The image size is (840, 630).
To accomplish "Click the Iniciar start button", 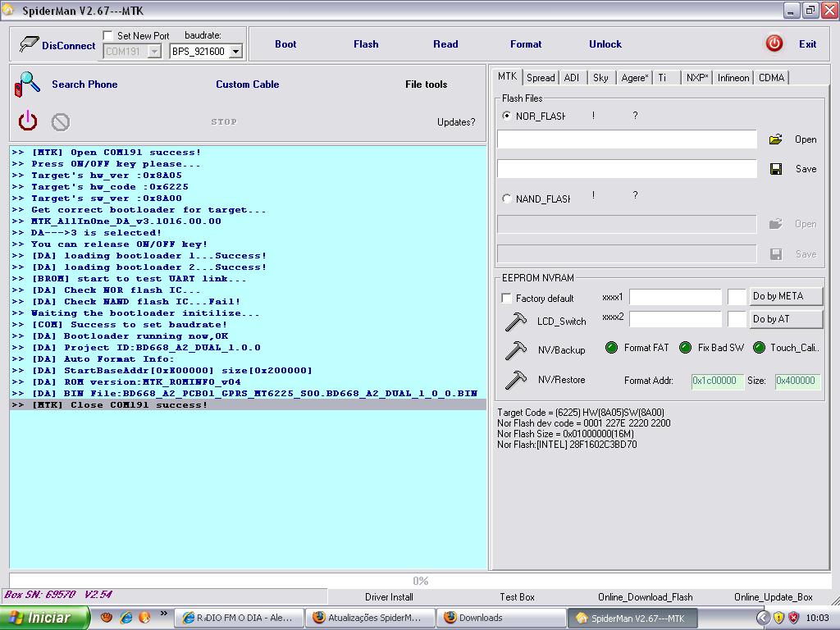I will [44, 618].
